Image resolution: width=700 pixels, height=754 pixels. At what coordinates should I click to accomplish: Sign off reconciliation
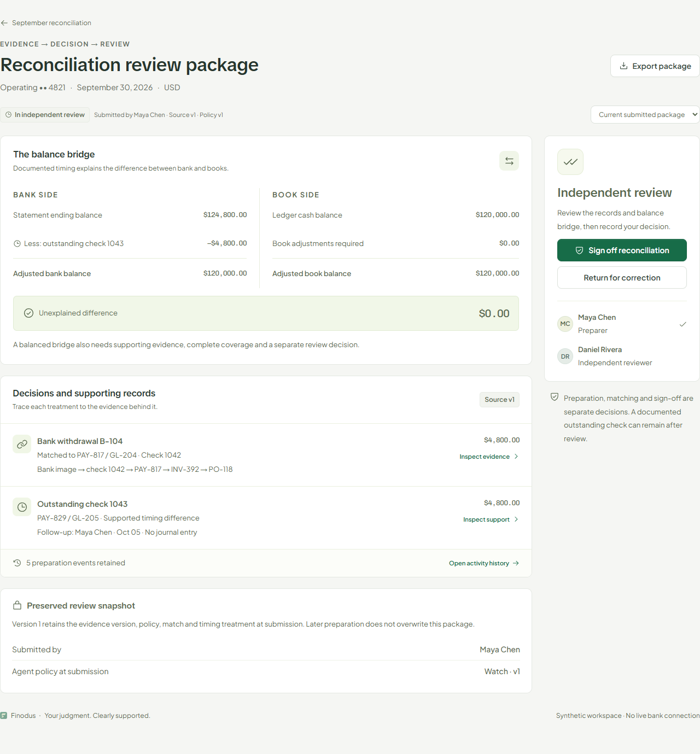[622, 250]
